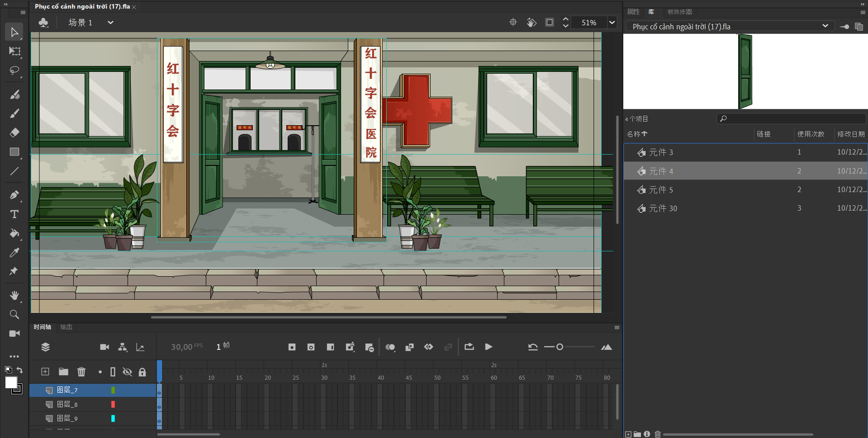This screenshot has width=868, height=438.
Task: Open the stage zoom percentage dropdown
Action: pos(612,23)
